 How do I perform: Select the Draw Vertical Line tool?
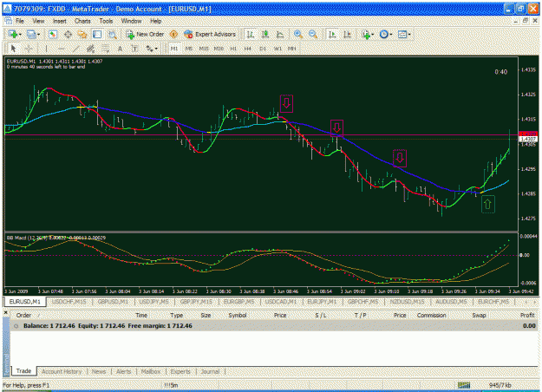[46, 49]
